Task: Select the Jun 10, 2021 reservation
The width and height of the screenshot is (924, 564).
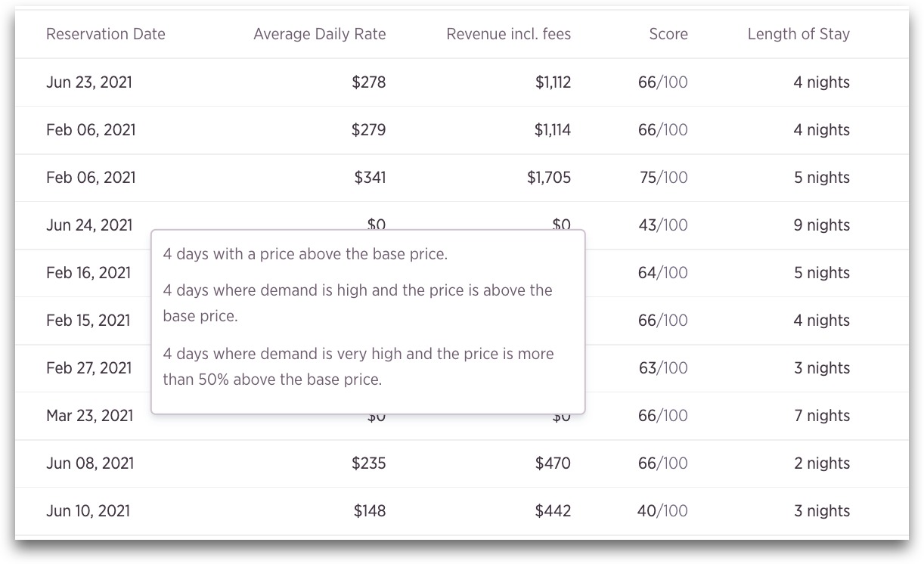Action: [x=88, y=511]
